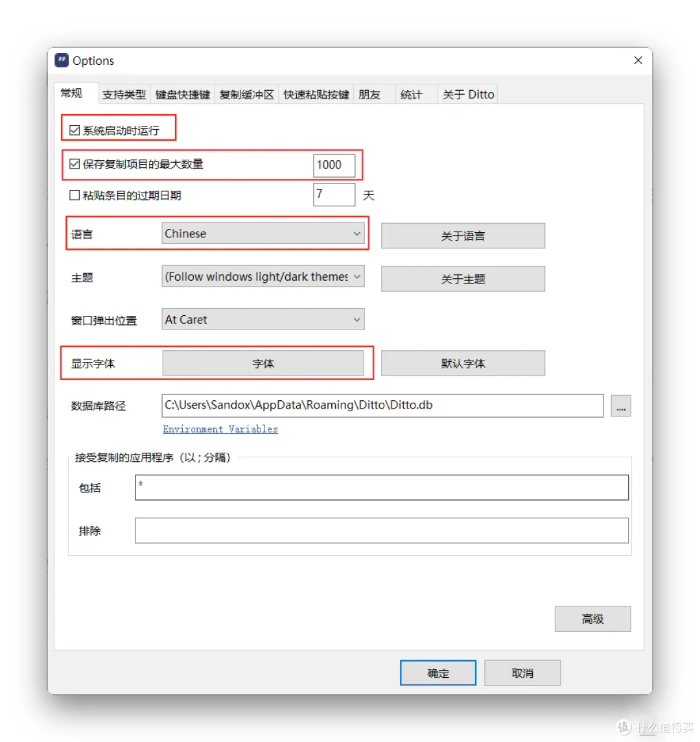Close the Options dialog window
The image size is (700, 742).
tap(638, 60)
